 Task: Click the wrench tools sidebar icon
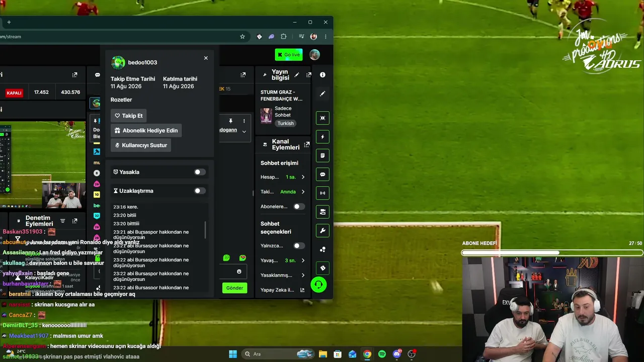pyautogui.click(x=323, y=231)
